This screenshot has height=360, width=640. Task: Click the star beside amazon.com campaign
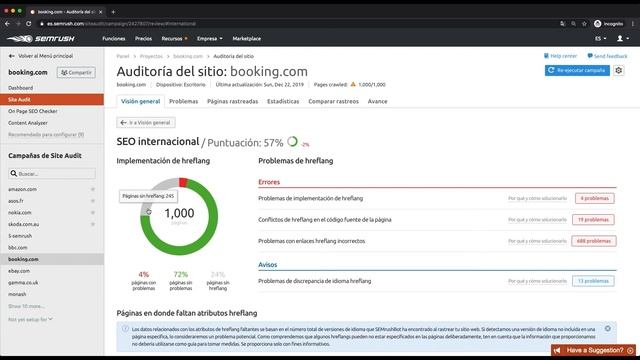[x=93, y=189]
